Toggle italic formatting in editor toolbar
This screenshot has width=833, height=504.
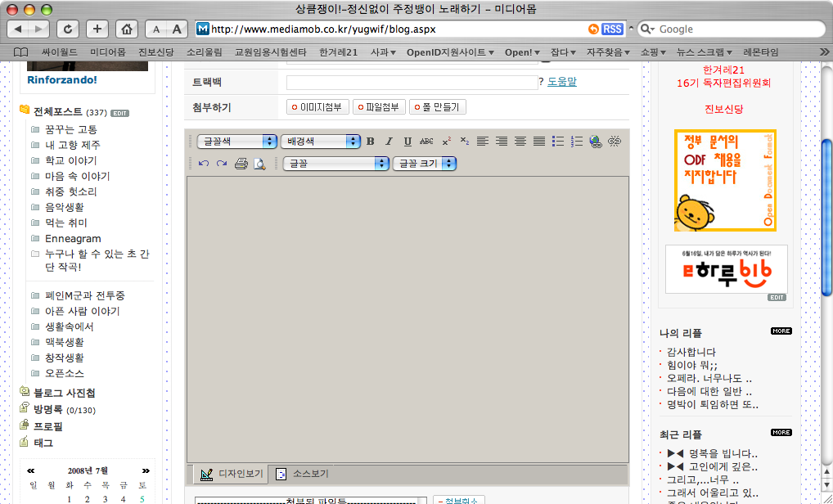coord(389,142)
